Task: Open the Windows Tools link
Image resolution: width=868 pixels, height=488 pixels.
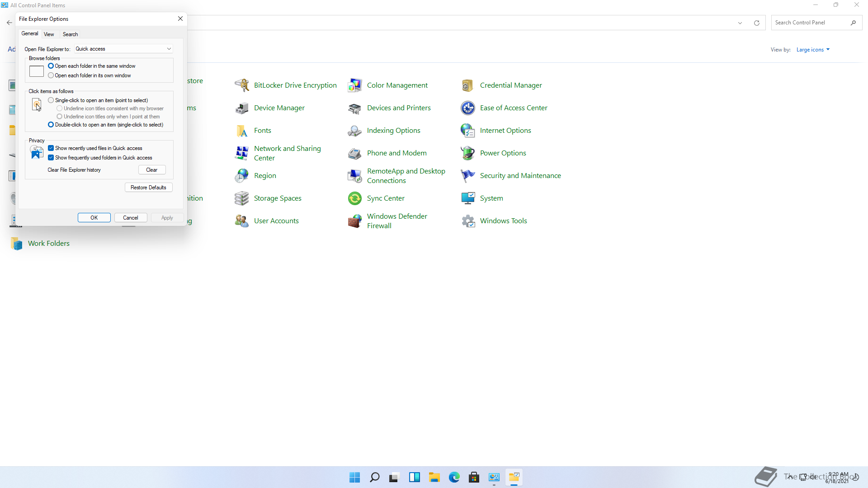Action: click(x=503, y=221)
